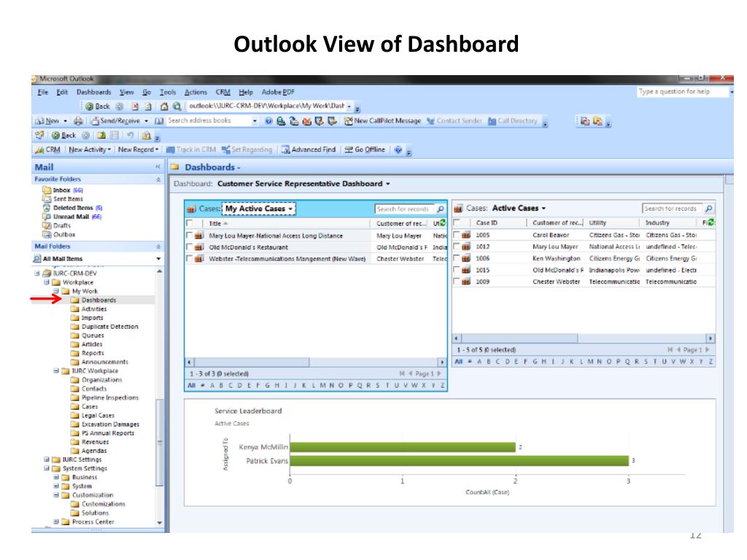Screen dimensions: 747x560
Task: Open the Active Cases view dropdown
Action: coord(519,208)
